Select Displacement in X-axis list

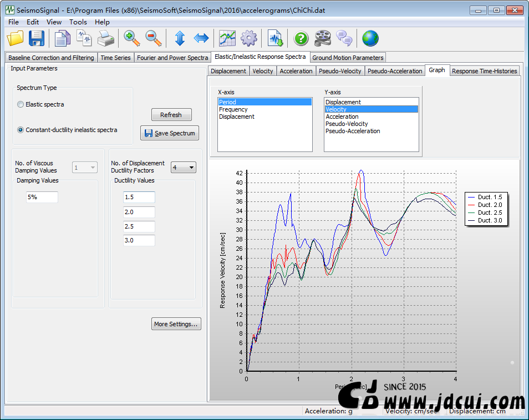pyautogui.click(x=265, y=117)
